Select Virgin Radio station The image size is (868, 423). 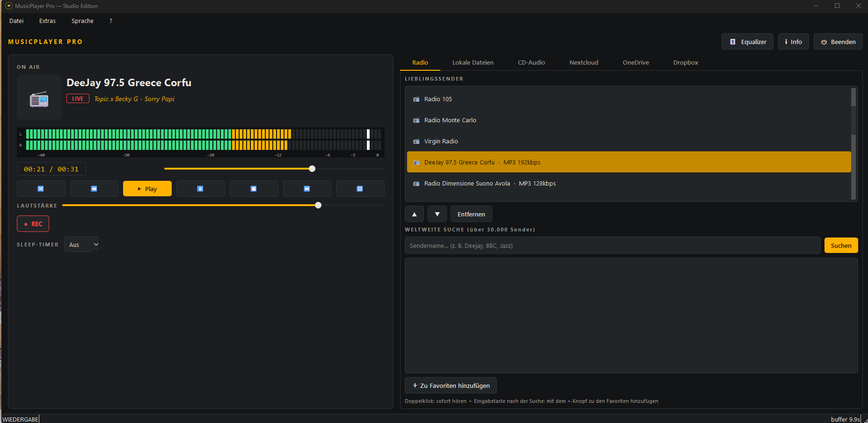pyautogui.click(x=629, y=141)
